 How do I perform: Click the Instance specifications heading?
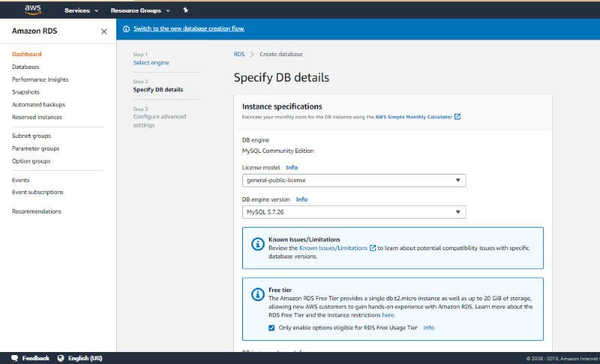point(282,106)
